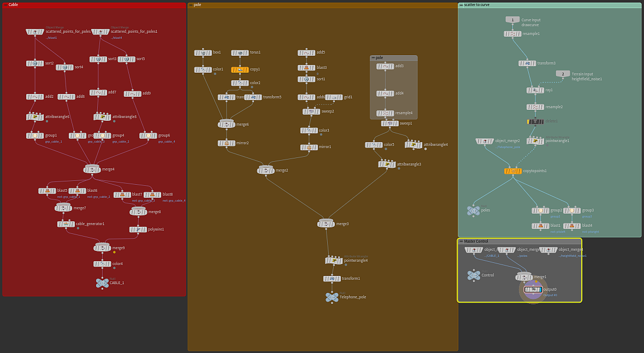Collapse the Cable network box
The height and width of the screenshot is (353, 644).
coord(5,5)
